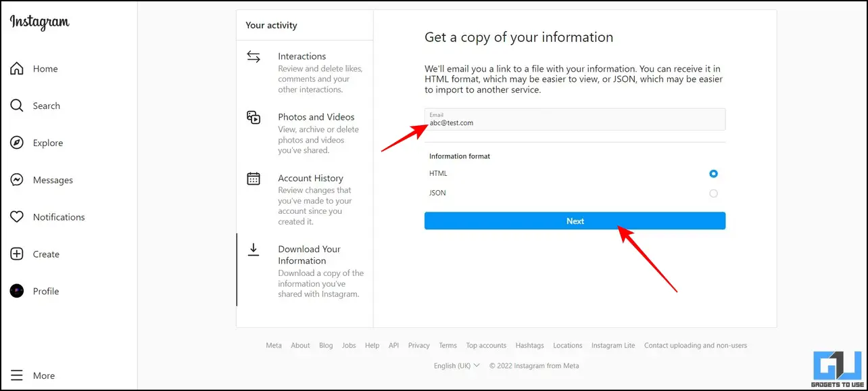Open the Jobs footer link
This screenshot has width=868, height=391.
(x=349, y=345)
